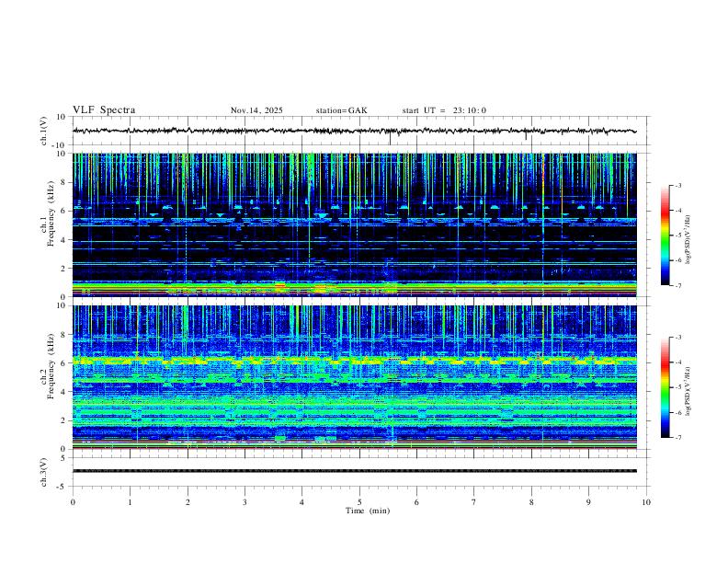Click the upper color scale bar for ch.1
728x563 pixels.
pyautogui.click(x=665, y=236)
